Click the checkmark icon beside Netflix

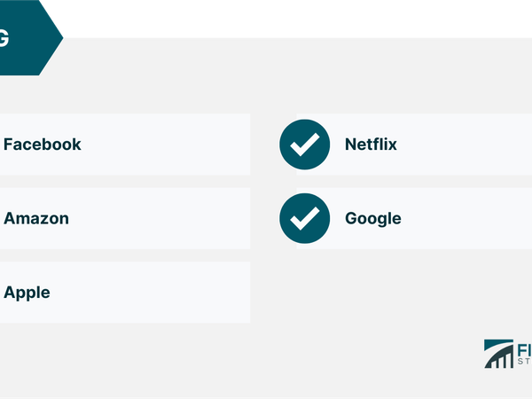[x=304, y=145]
